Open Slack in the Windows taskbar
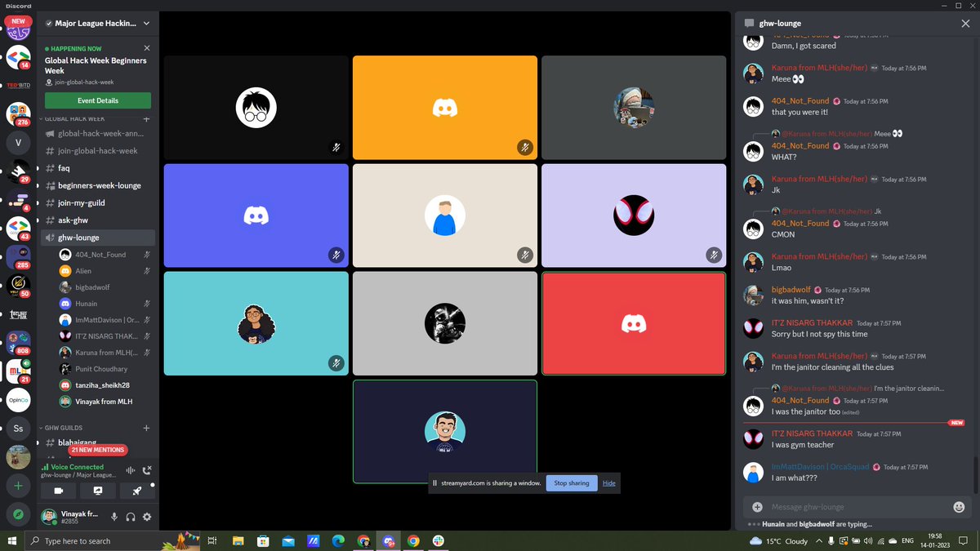The height and width of the screenshot is (551, 980). click(x=439, y=540)
